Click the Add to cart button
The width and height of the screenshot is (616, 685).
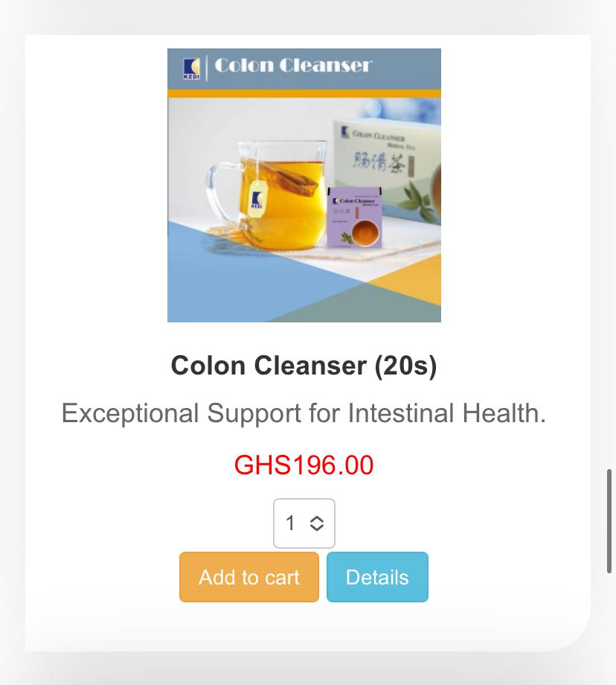tap(248, 577)
